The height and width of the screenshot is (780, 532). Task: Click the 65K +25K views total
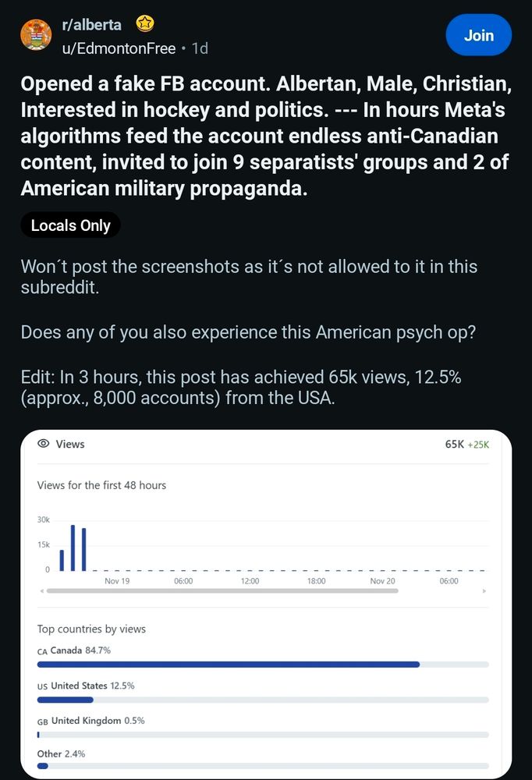pos(466,445)
